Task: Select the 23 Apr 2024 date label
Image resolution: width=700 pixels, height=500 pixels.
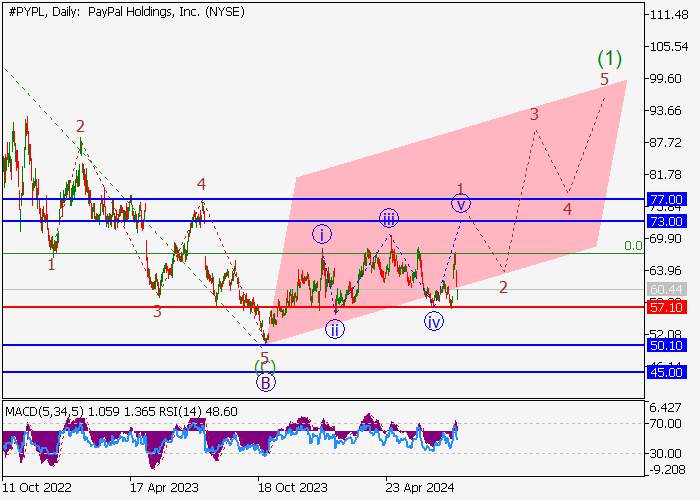Action: pos(421,488)
